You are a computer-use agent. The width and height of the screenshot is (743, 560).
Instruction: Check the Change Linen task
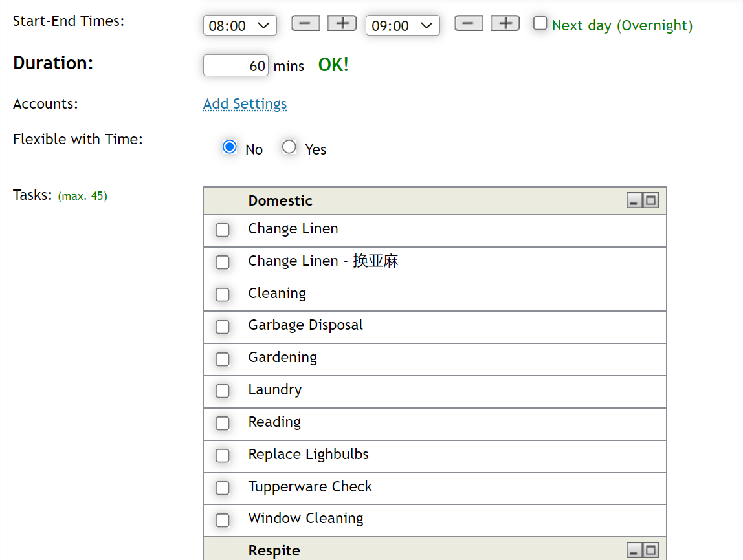[x=223, y=230]
